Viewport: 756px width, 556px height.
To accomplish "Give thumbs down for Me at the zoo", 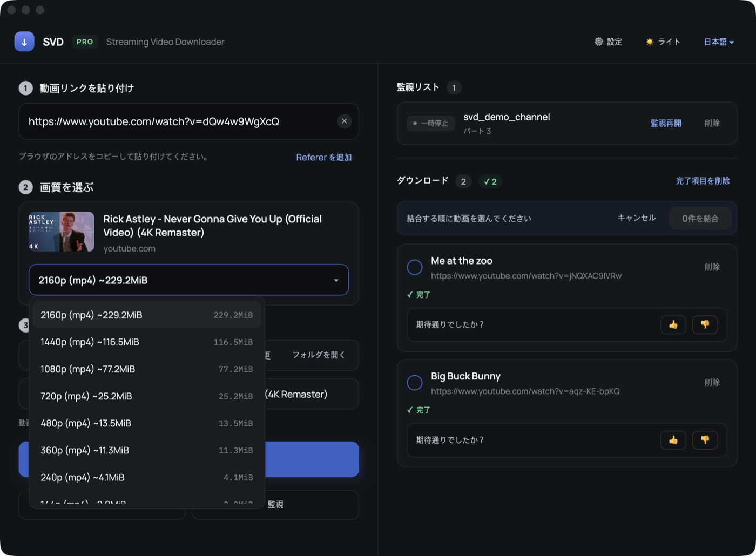I will tap(705, 324).
